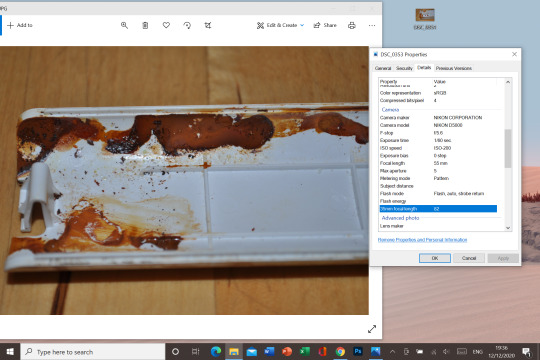
Task: Select the Metering mode row
Action: pos(438,178)
